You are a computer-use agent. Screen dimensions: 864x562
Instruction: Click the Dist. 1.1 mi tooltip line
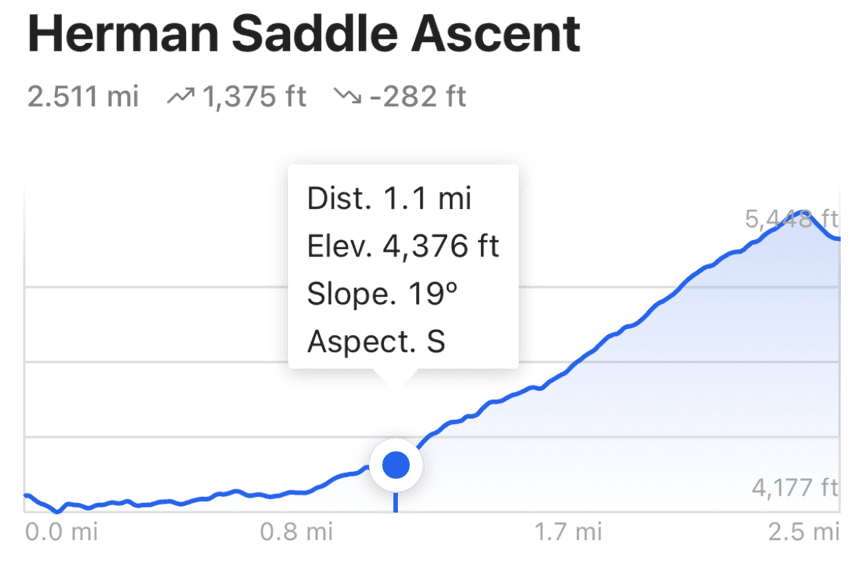coord(388,198)
